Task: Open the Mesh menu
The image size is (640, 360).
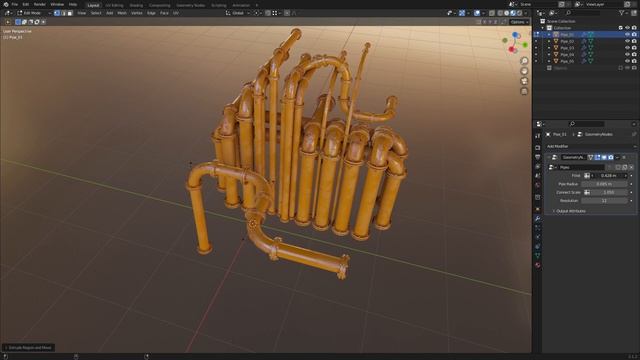Action: coord(122,13)
